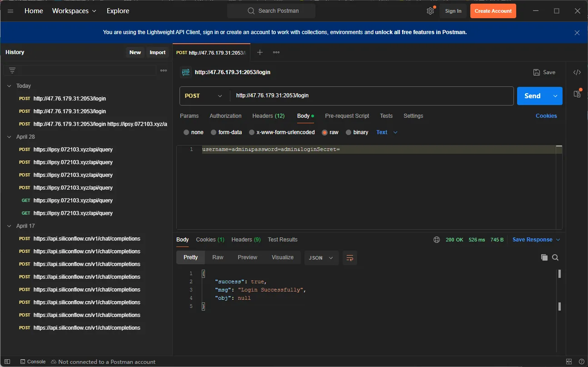Viewport: 588px width, 367px height.
Task: Click the hamburger menu icon
Action: point(10,11)
